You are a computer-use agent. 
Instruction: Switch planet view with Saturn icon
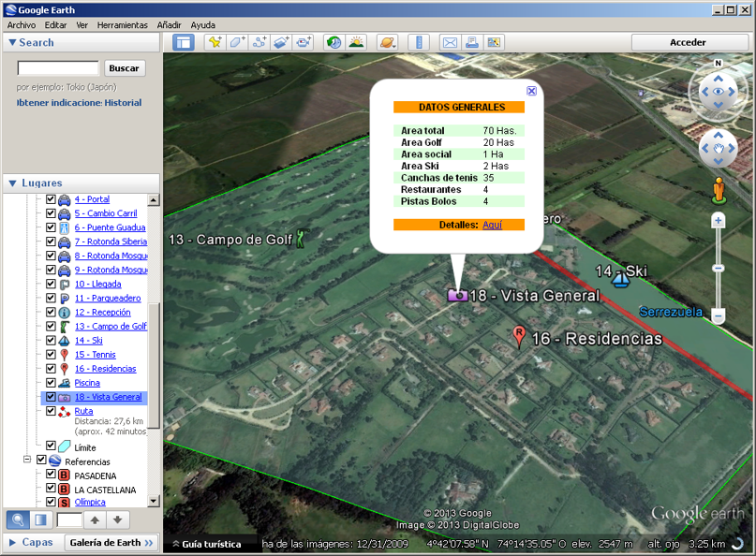tap(387, 42)
